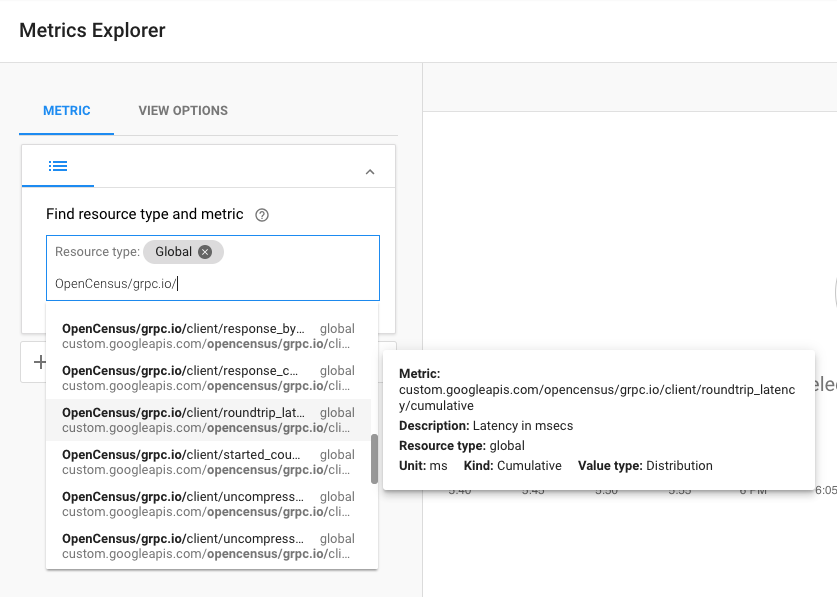Viewport: 837px width, 597px height.
Task: Click the plus icon below the metric panel
Action: [40, 363]
